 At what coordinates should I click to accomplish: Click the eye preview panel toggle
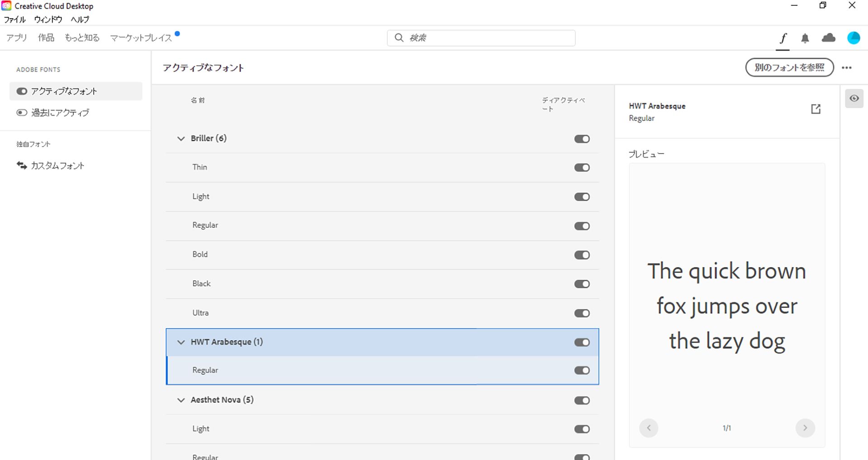[x=854, y=98]
